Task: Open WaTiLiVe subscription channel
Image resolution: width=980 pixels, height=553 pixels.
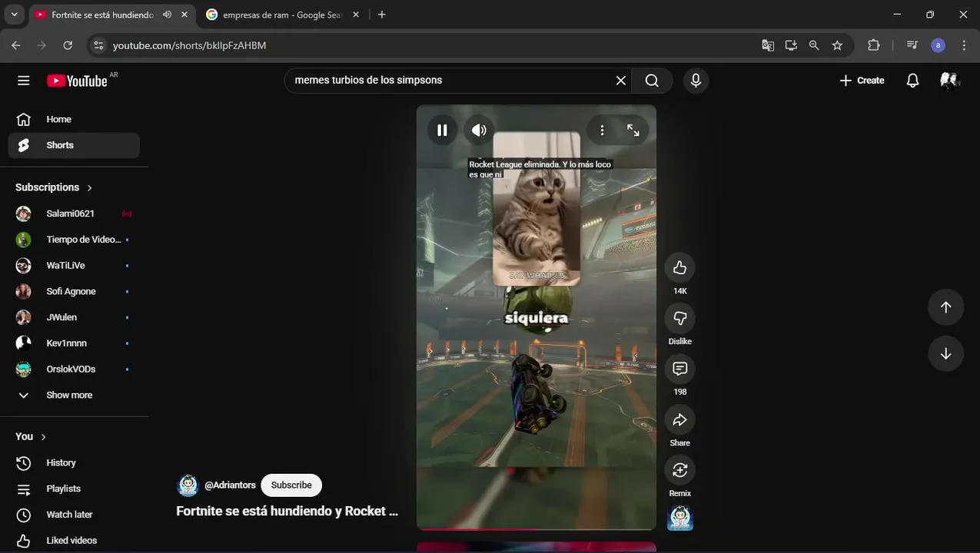Action: (74, 266)
